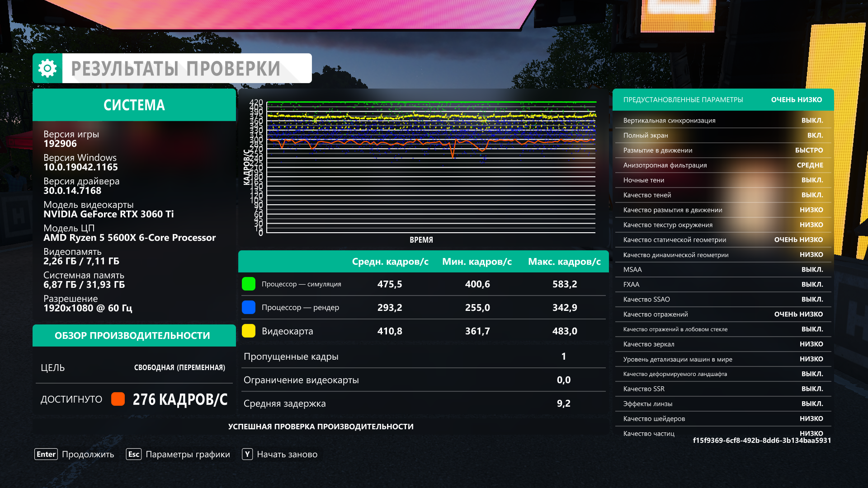This screenshot has height=488, width=868.
Task: Click the frames-per-second graph area
Action: tap(431, 167)
